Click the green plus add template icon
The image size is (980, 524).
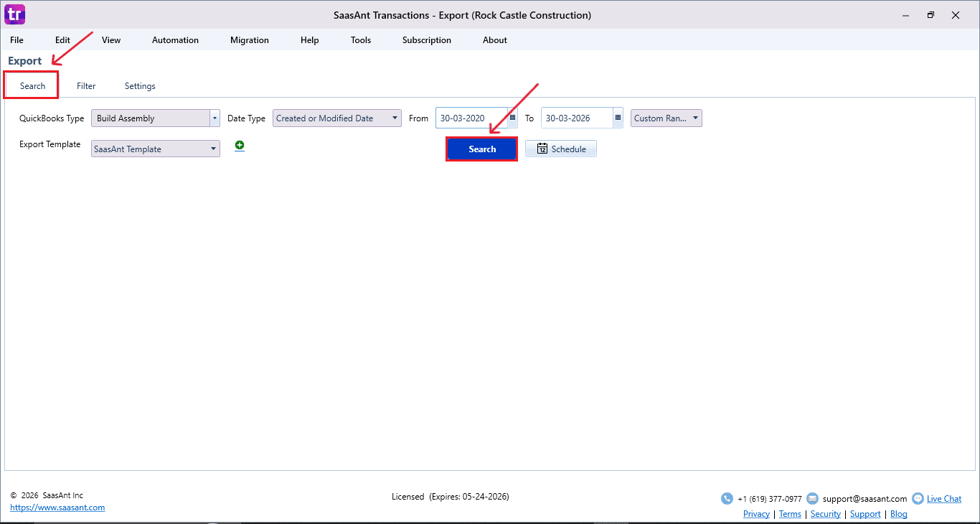240,146
